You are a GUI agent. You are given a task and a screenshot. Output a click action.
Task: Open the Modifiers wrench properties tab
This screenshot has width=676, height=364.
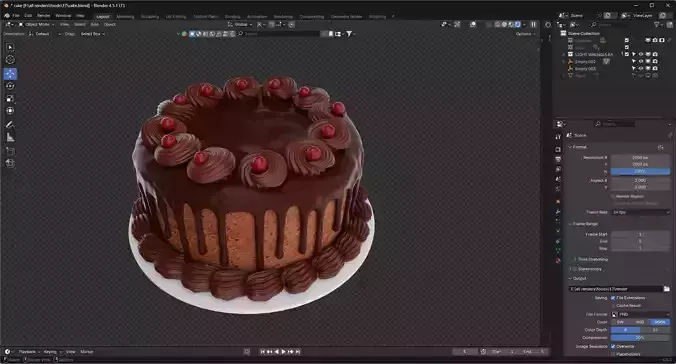pos(558,211)
